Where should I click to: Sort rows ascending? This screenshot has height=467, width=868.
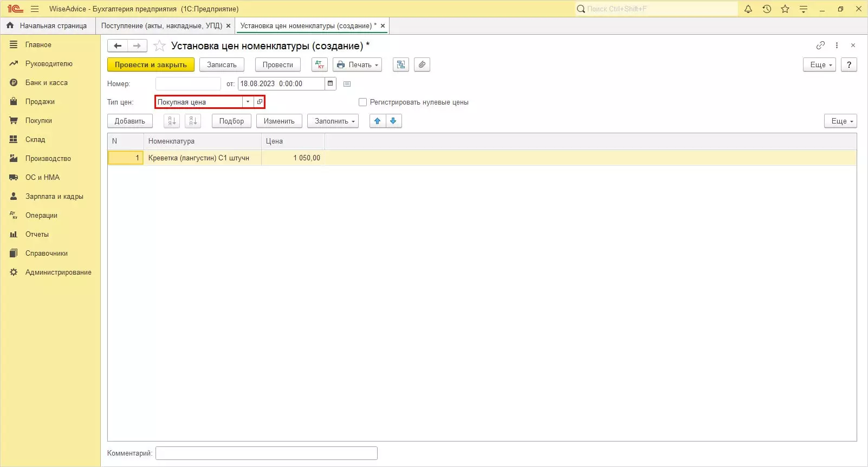point(172,121)
